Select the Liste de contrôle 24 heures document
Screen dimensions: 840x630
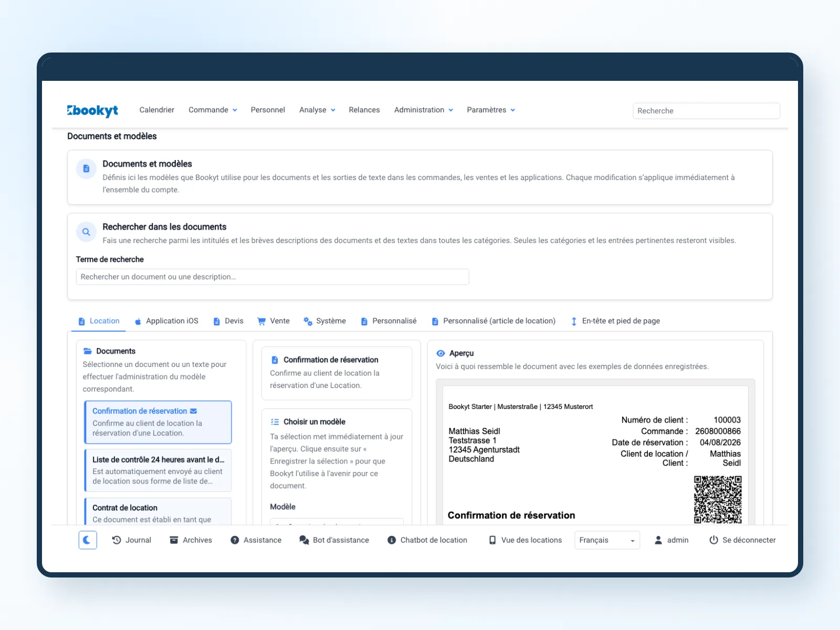[x=158, y=470]
